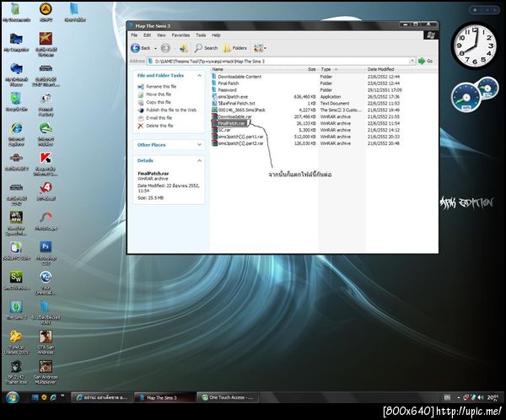Click the language indicator in system tray
506x420 pixels.
pyautogui.click(x=447, y=397)
